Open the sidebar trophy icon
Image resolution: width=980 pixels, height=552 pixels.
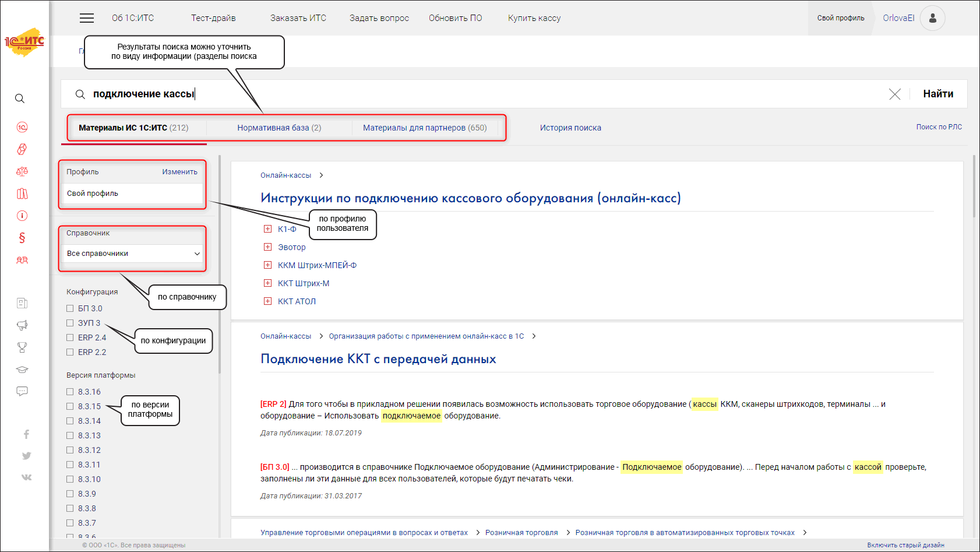[22, 347]
